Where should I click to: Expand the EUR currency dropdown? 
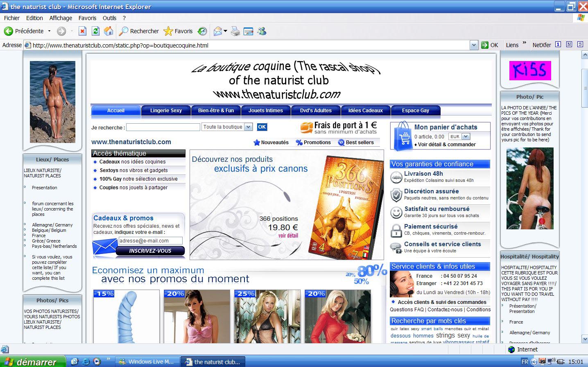click(466, 136)
